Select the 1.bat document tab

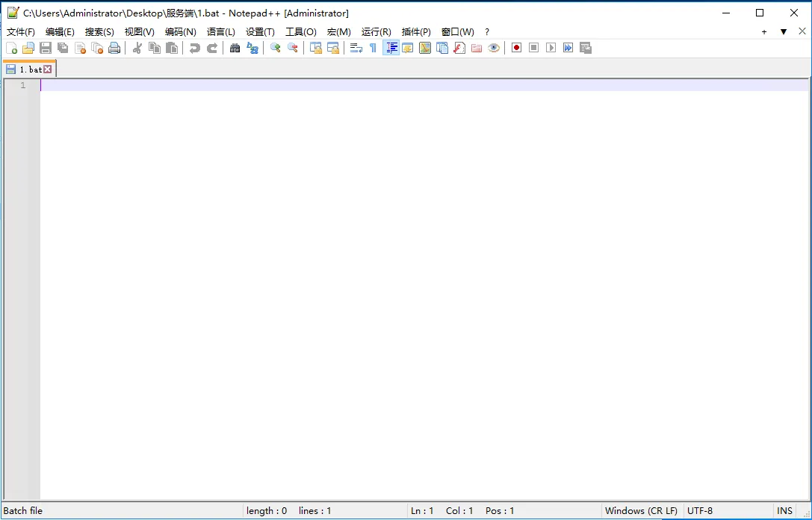click(30, 69)
